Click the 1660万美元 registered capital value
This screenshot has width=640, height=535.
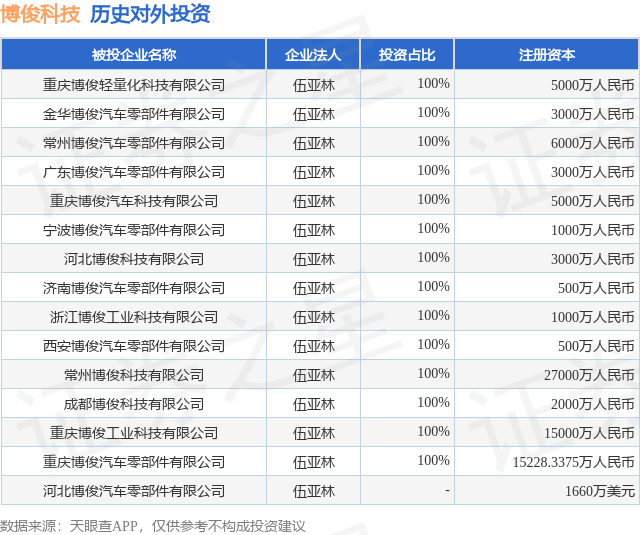pos(600,491)
